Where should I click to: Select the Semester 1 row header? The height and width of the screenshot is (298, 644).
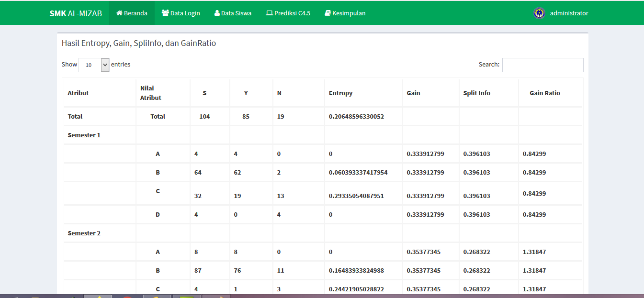[x=84, y=135]
